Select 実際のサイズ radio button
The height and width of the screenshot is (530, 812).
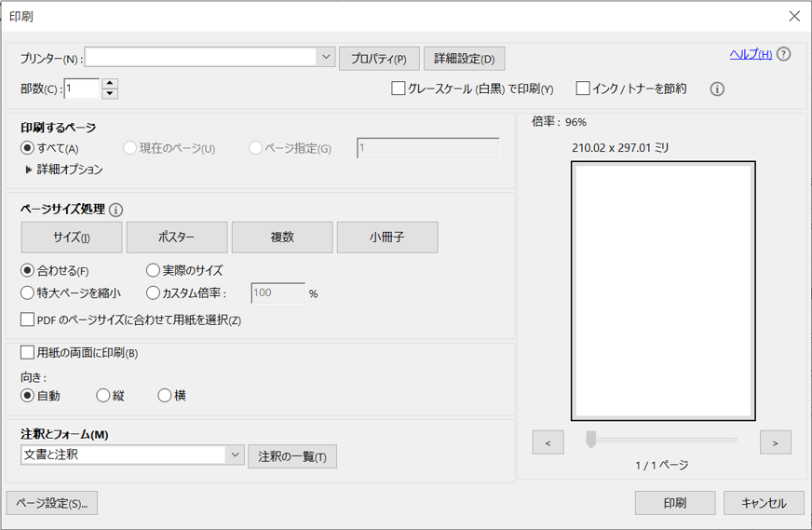point(154,271)
